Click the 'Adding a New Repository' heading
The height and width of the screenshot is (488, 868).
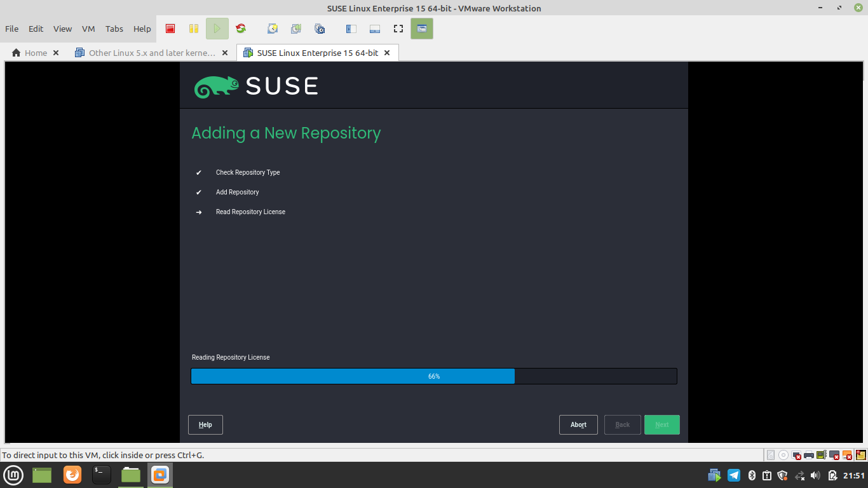coord(286,133)
